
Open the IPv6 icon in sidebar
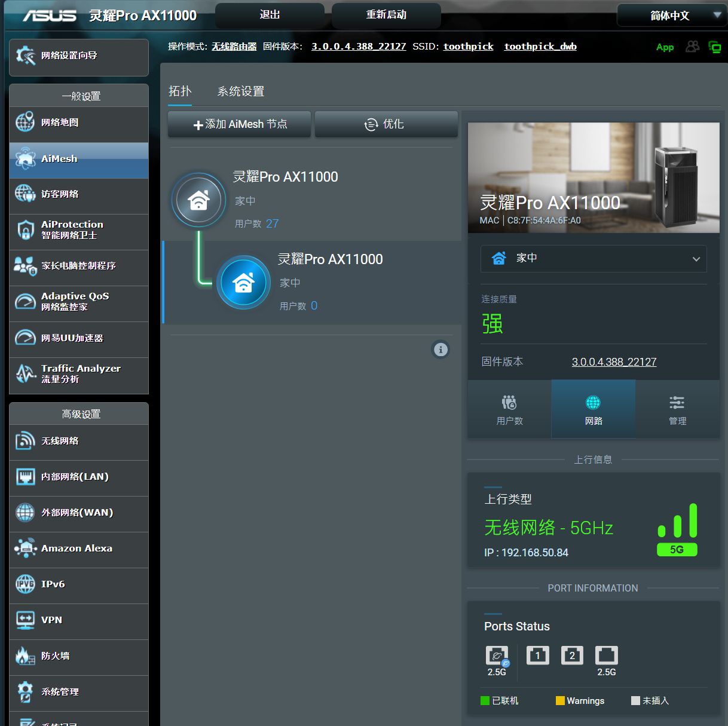click(x=25, y=584)
